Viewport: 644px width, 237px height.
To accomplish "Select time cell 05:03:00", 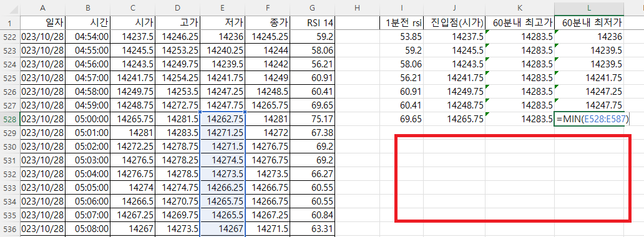I will [x=87, y=160].
